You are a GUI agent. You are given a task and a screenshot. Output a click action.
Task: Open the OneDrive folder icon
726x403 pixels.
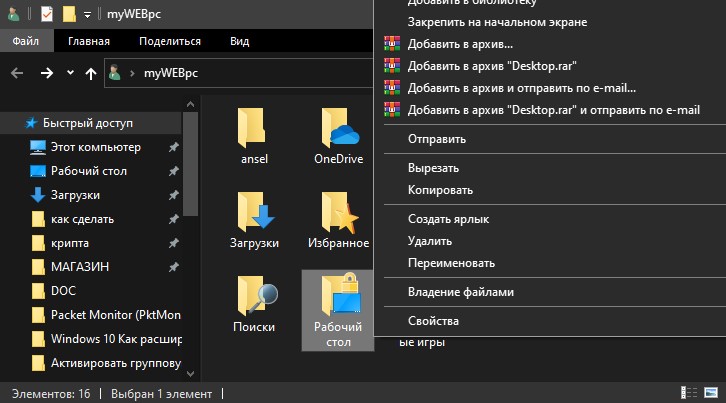(x=339, y=128)
